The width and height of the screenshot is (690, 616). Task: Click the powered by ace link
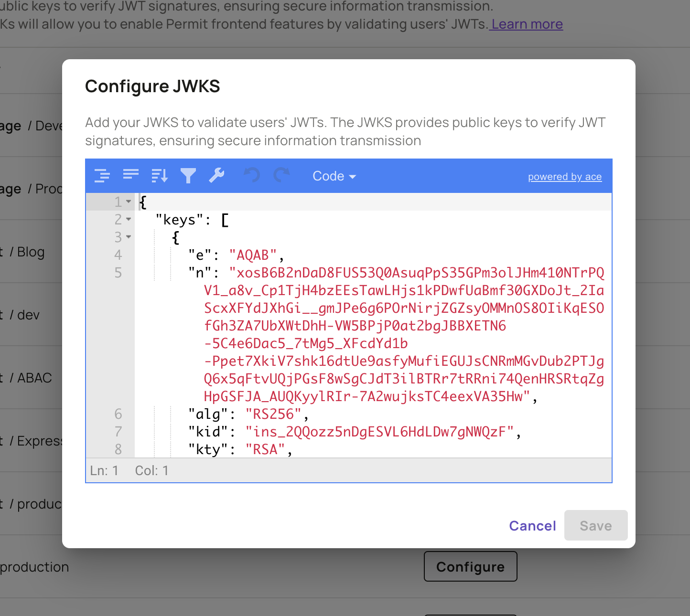[x=564, y=176]
